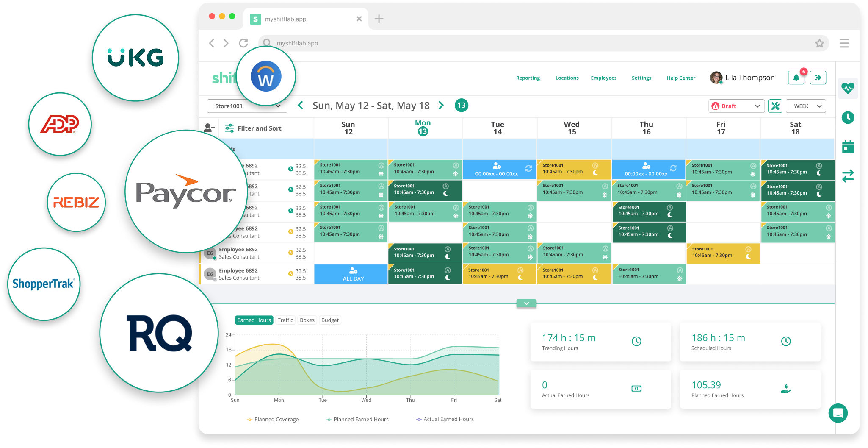Go to next week with right arrow
The width and height of the screenshot is (868, 448).
click(441, 106)
